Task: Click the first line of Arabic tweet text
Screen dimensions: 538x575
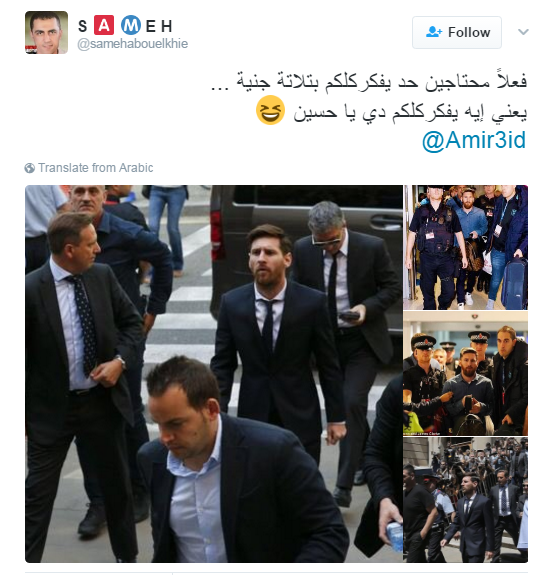Action: [369, 80]
